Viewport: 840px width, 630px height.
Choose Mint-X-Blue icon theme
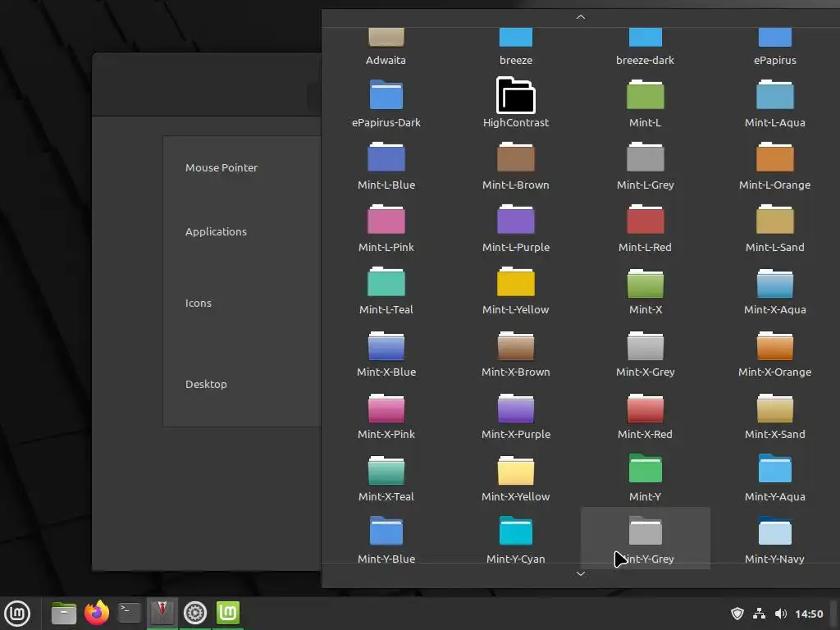386,353
